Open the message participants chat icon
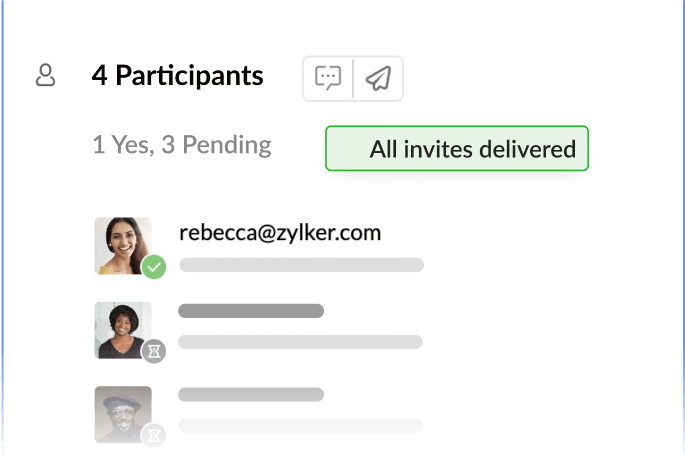The height and width of the screenshot is (462, 685). coord(328,78)
